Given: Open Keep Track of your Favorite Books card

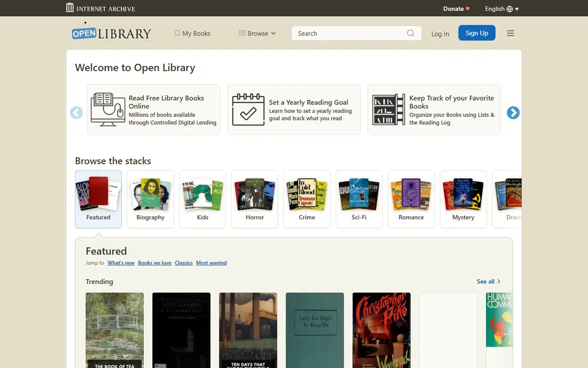Looking at the screenshot, I should click(x=434, y=110).
